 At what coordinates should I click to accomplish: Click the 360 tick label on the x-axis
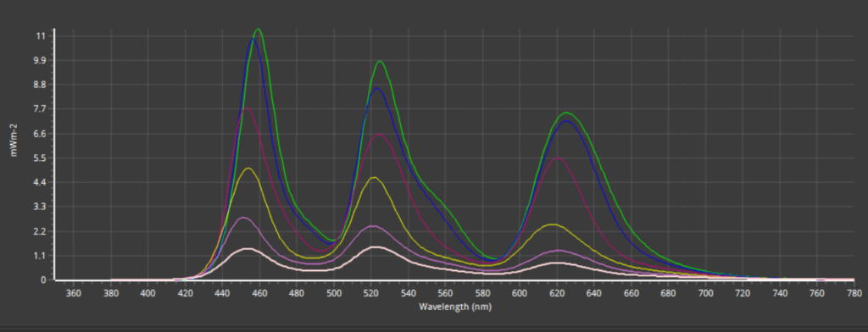(74, 293)
